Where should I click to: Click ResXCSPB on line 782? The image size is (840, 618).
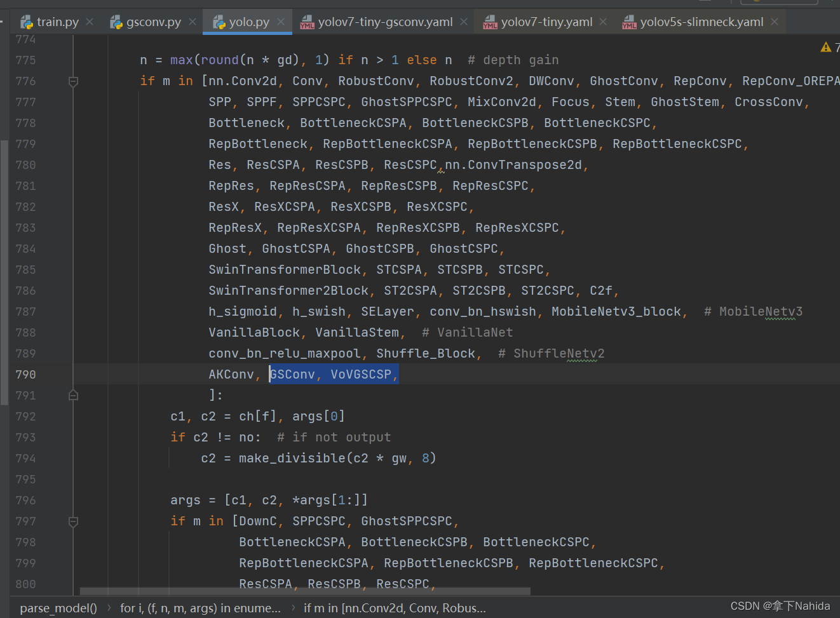(x=361, y=207)
